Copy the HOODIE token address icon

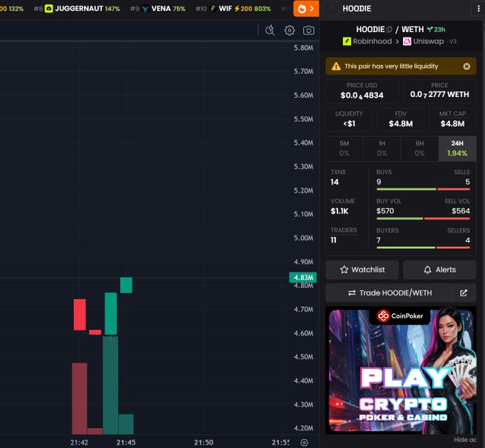coord(389,29)
